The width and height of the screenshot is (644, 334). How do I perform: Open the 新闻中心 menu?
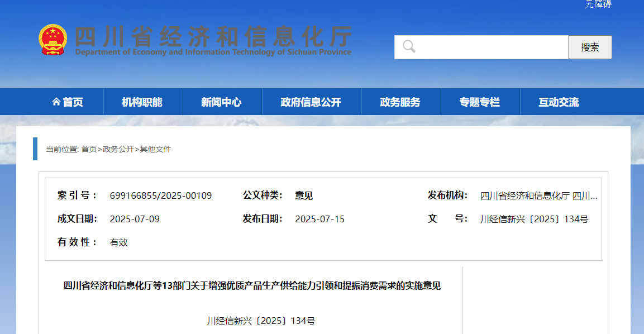(221, 102)
